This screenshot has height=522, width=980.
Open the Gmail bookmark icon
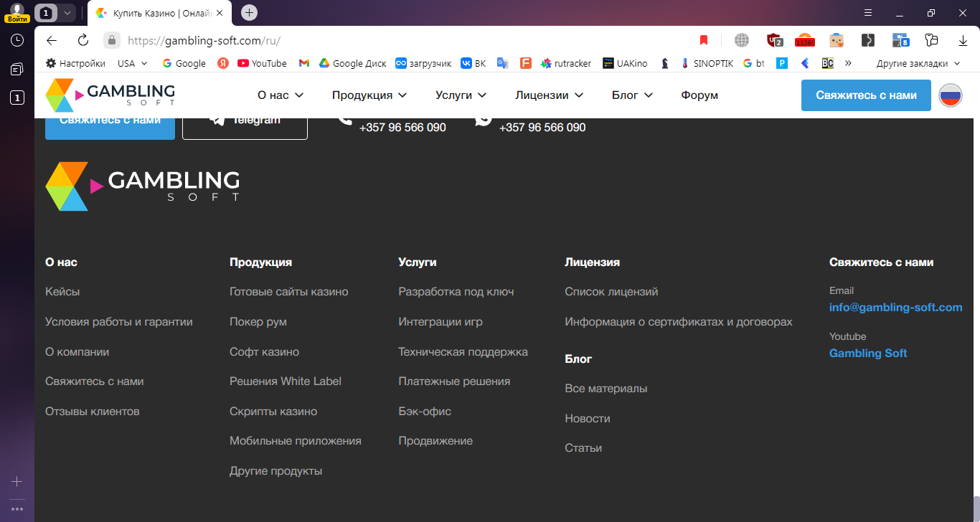[304, 63]
